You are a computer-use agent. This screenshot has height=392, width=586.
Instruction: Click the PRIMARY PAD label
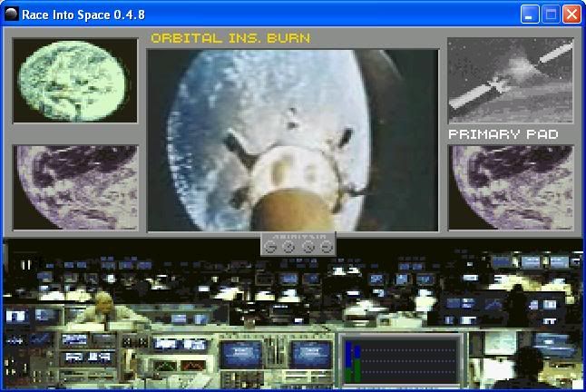coord(503,134)
